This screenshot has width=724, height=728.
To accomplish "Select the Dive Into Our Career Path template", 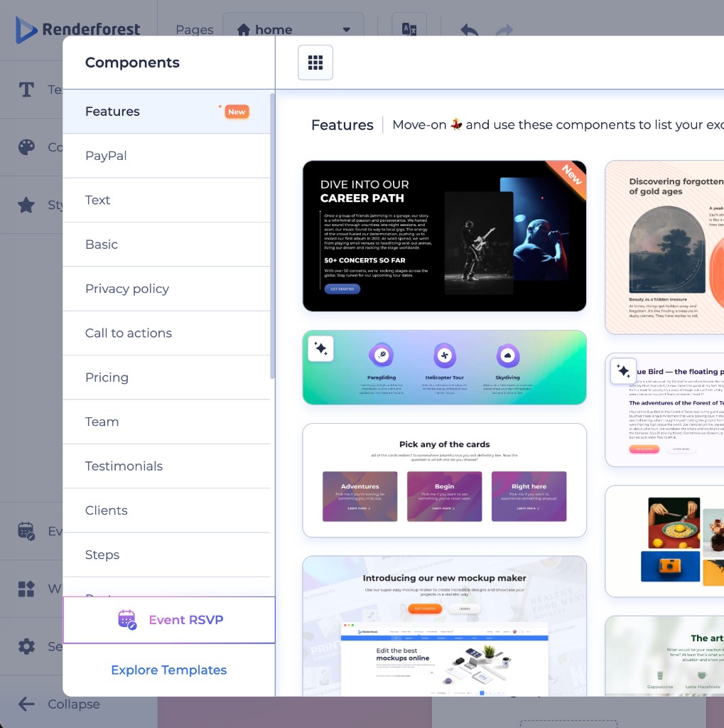I will click(x=444, y=236).
